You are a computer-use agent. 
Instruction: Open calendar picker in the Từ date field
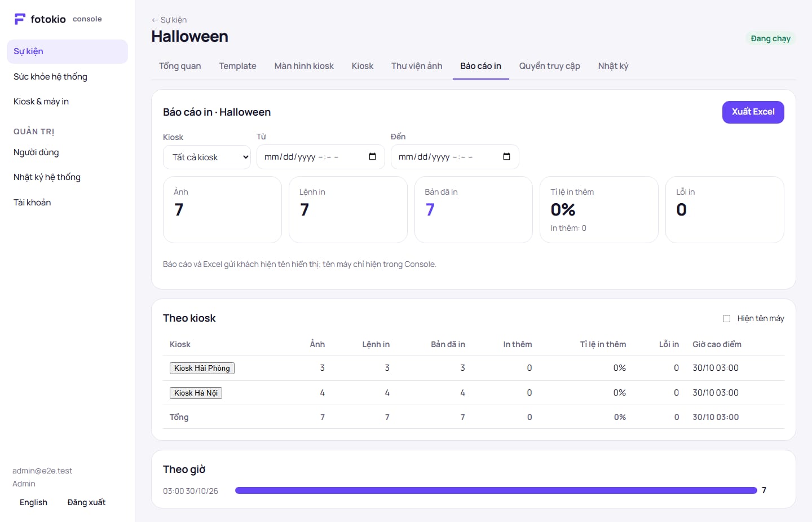click(x=372, y=157)
